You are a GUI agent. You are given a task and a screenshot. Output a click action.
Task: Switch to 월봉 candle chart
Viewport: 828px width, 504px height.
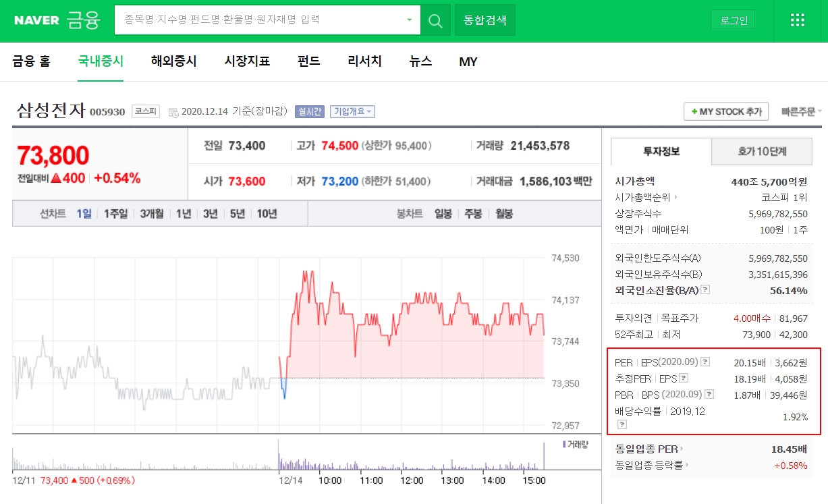pyautogui.click(x=504, y=214)
